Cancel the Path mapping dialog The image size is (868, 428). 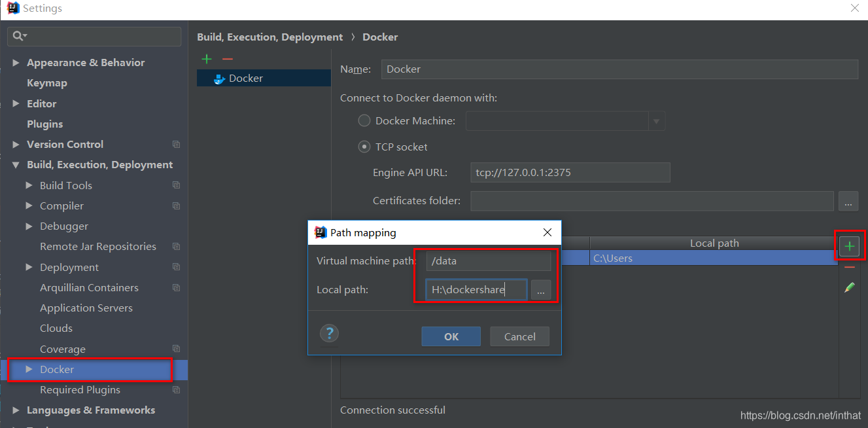520,336
